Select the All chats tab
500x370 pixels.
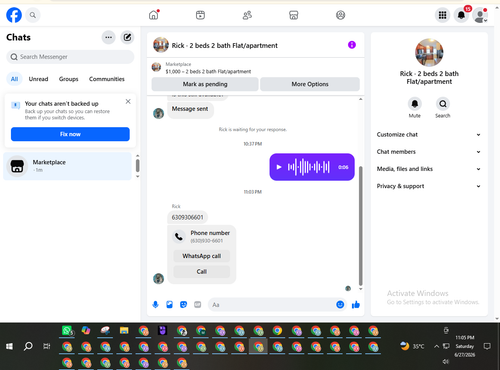click(x=14, y=79)
